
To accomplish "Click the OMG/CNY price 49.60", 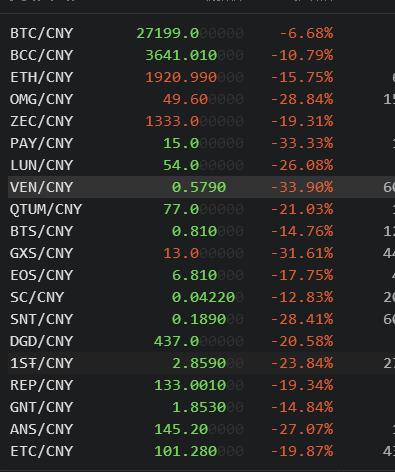I will tap(185, 99).
